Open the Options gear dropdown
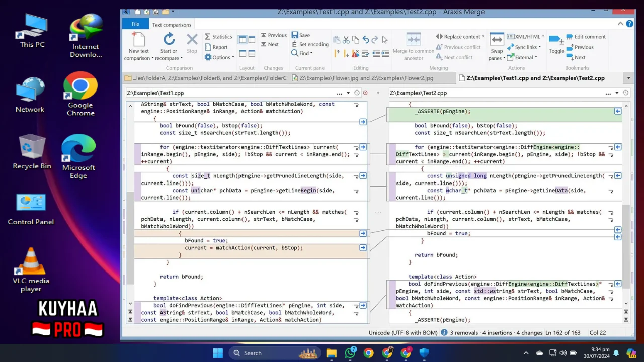This screenshot has width=644, height=362. click(219, 57)
